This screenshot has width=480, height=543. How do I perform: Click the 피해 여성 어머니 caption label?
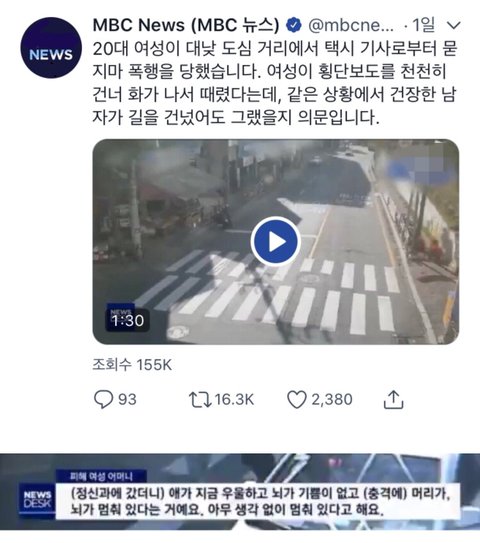[101, 477]
